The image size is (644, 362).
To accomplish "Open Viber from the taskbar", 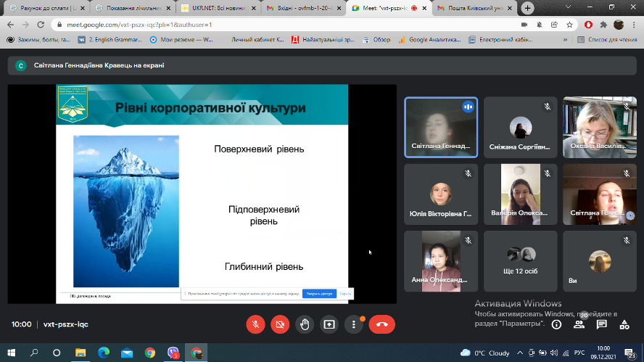I will [173, 353].
